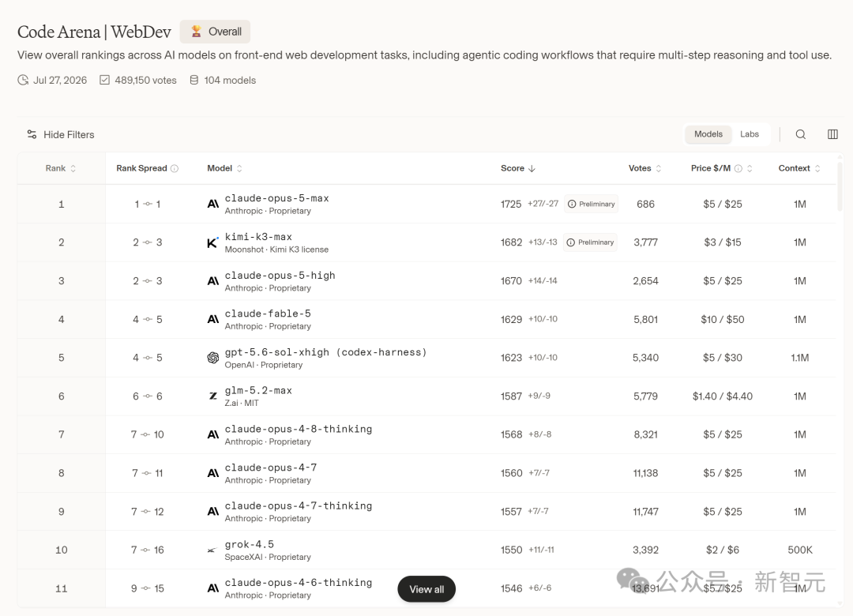Click the Anthropic logo for claude-opus-5-high
The image size is (853, 616).
[213, 281]
